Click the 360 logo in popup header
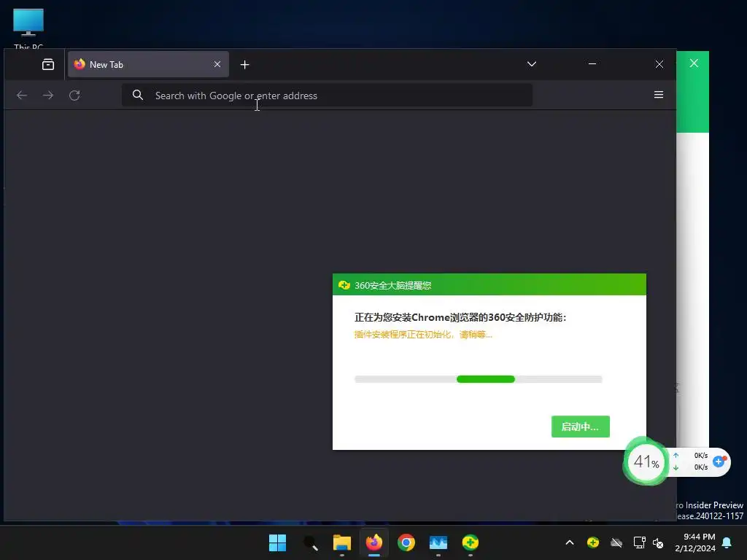 344,285
